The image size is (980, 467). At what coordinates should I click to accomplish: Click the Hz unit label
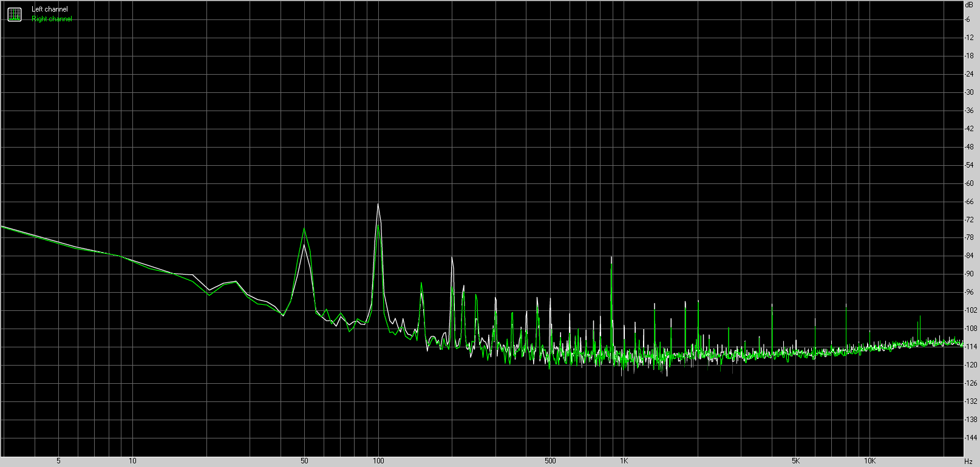pos(968,462)
